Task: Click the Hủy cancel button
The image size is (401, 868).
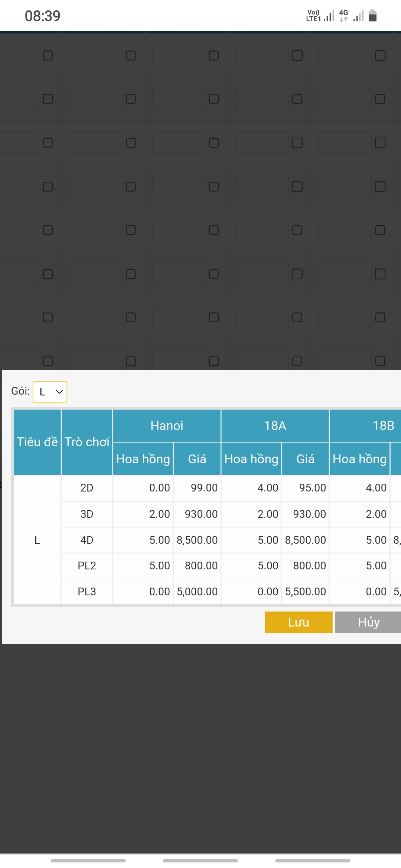Action: click(368, 622)
